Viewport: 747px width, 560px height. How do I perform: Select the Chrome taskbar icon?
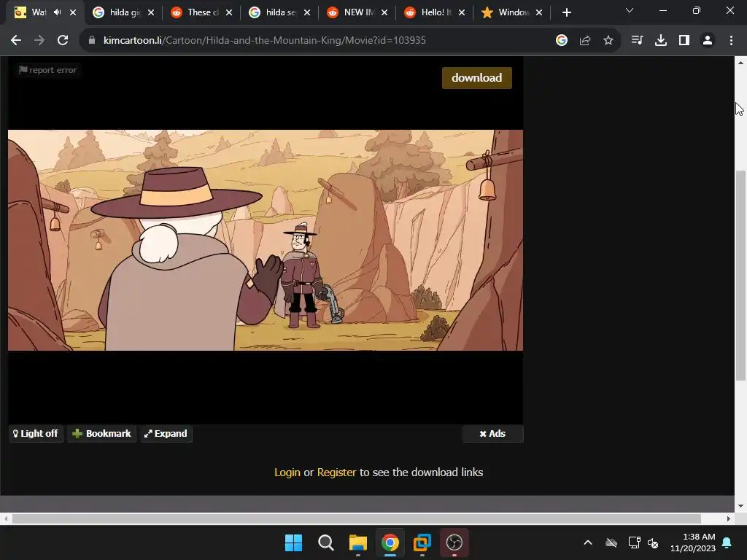pos(390,542)
